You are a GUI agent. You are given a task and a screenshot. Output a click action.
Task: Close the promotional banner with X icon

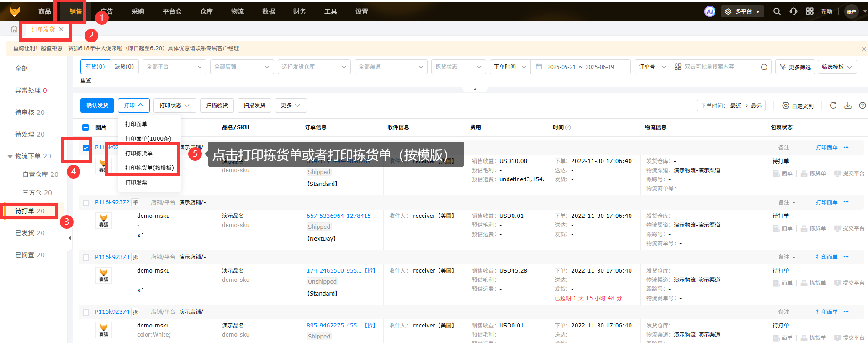click(x=863, y=49)
